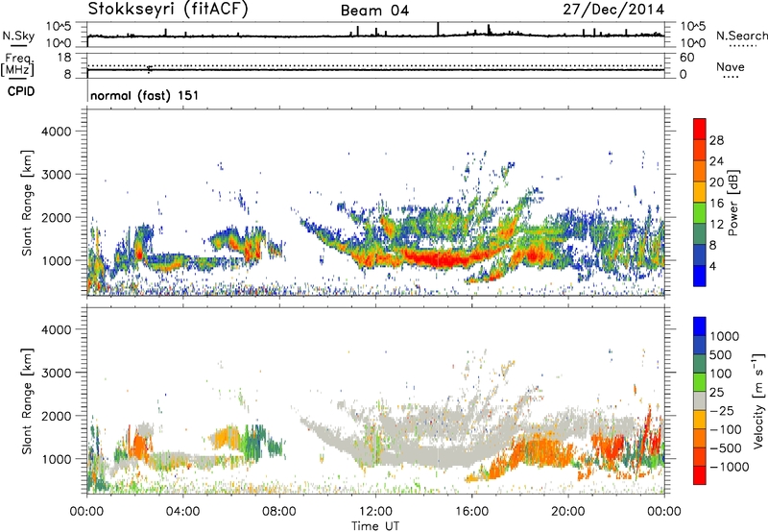The width and height of the screenshot is (768, 532).
Task: Click the '-1000' velocity colorbar value
Action: pyautogui.click(x=730, y=467)
